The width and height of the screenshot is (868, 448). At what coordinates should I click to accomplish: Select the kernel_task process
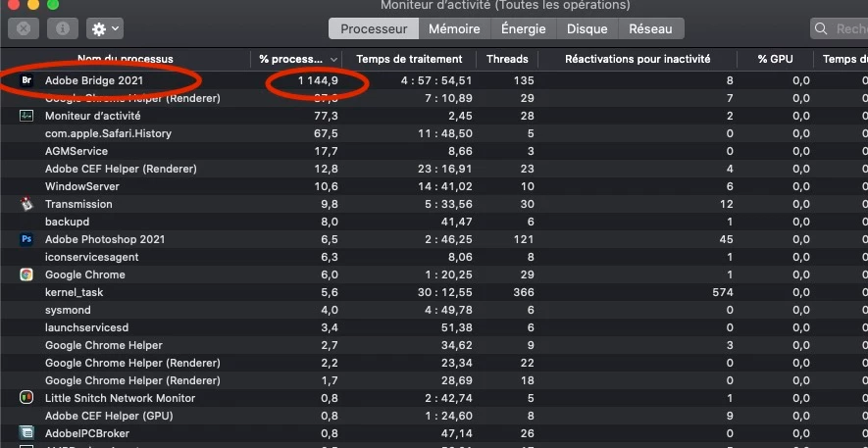click(x=75, y=292)
